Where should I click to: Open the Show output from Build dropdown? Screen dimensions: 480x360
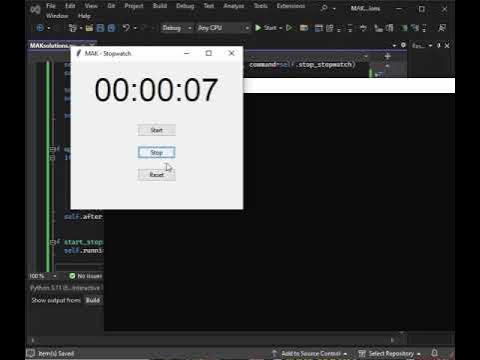coord(93,300)
